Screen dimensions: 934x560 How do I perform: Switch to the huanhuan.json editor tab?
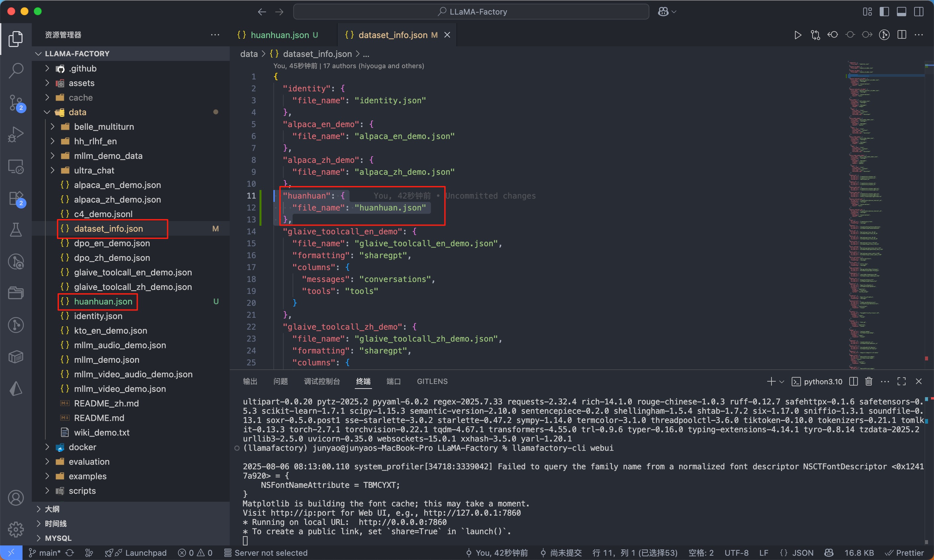pyautogui.click(x=283, y=35)
